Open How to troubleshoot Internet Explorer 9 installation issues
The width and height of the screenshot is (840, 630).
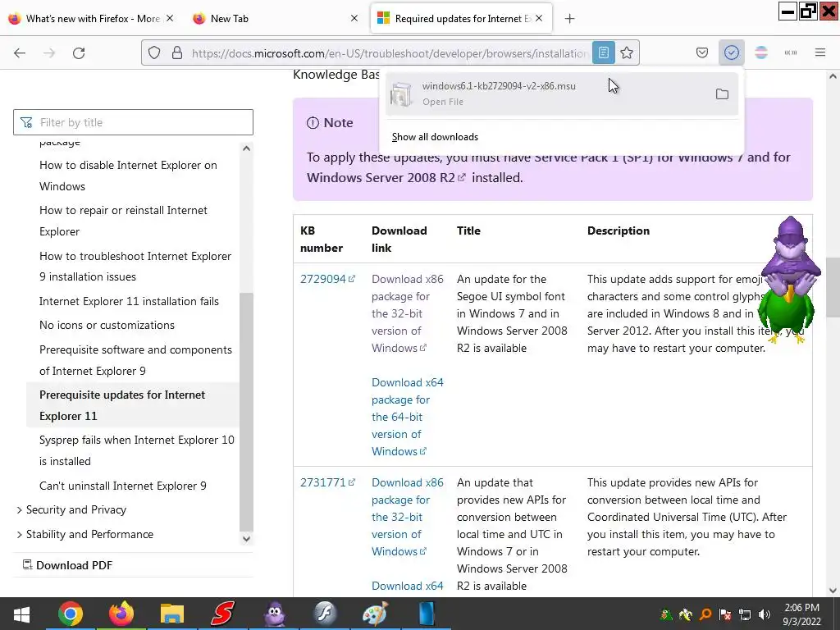click(x=135, y=267)
